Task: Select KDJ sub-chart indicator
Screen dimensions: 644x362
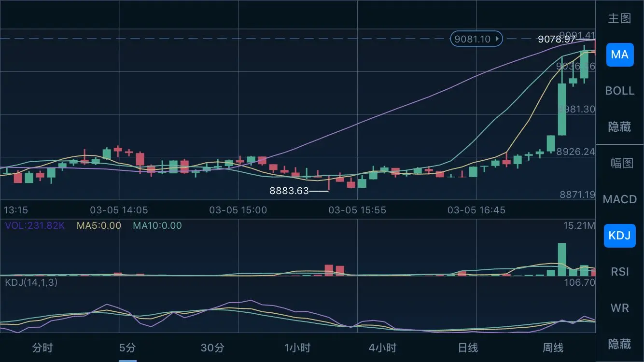Action: click(x=619, y=236)
